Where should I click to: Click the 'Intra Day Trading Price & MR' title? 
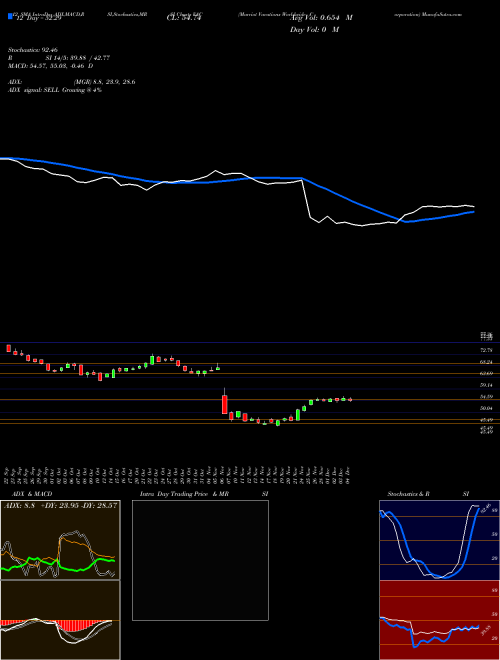click(x=185, y=494)
